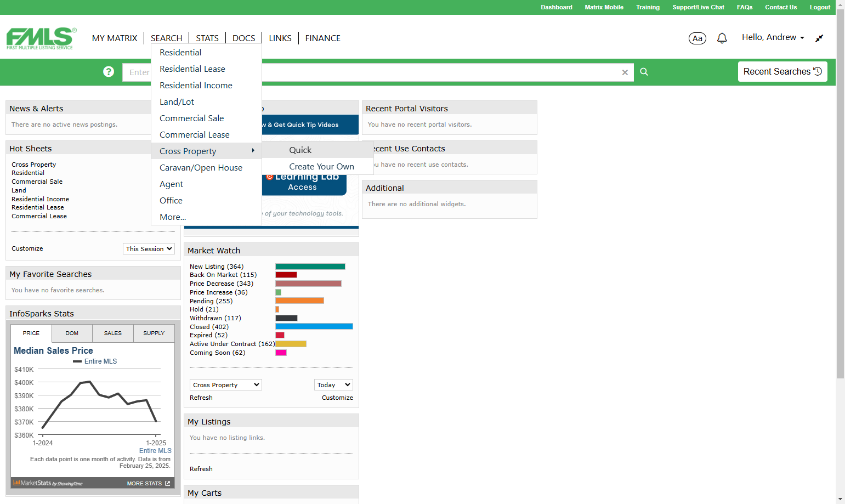The width and height of the screenshot is (845, 504).
Task: Open Commercial Lease hot sheet
Action: [x=39, y=216]
